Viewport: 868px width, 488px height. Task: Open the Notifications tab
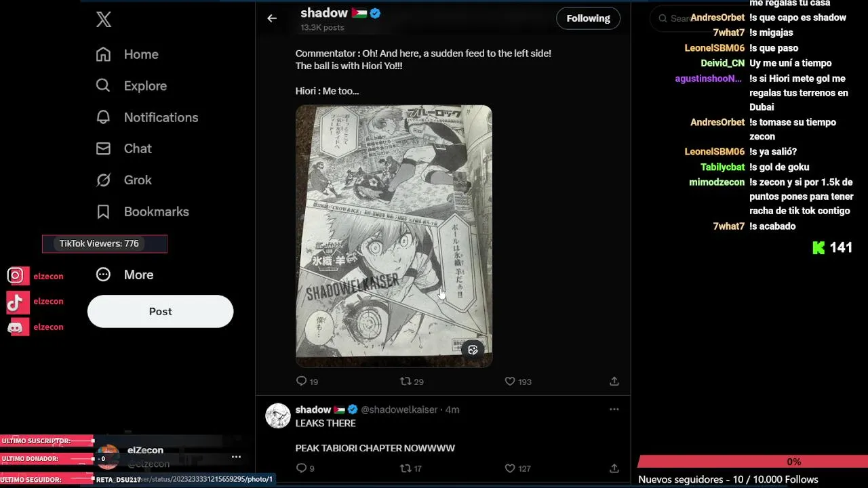click(147, 117)
